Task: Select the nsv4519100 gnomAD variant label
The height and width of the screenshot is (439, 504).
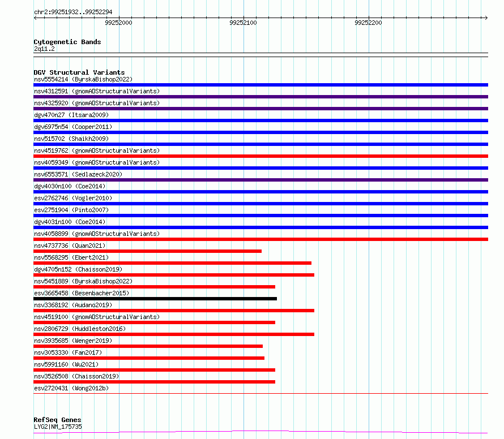Action: [x=97, y=317]
